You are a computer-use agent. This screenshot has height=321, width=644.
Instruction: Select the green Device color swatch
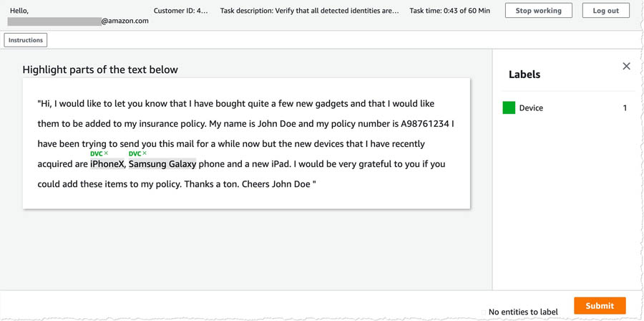pos(509,108)
